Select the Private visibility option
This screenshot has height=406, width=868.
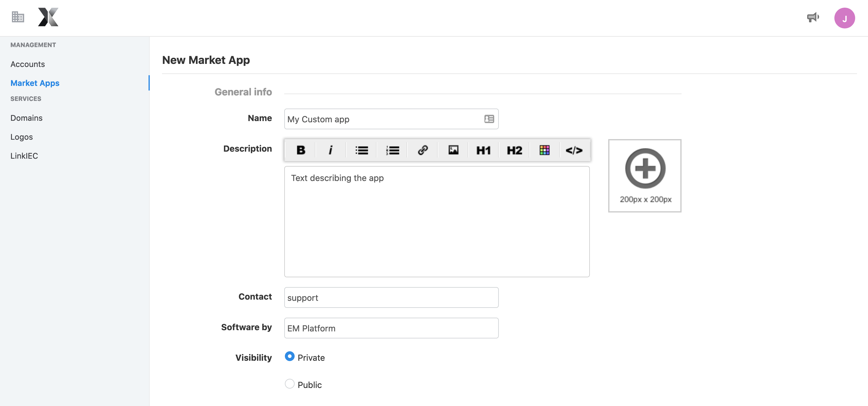[289, 356]
